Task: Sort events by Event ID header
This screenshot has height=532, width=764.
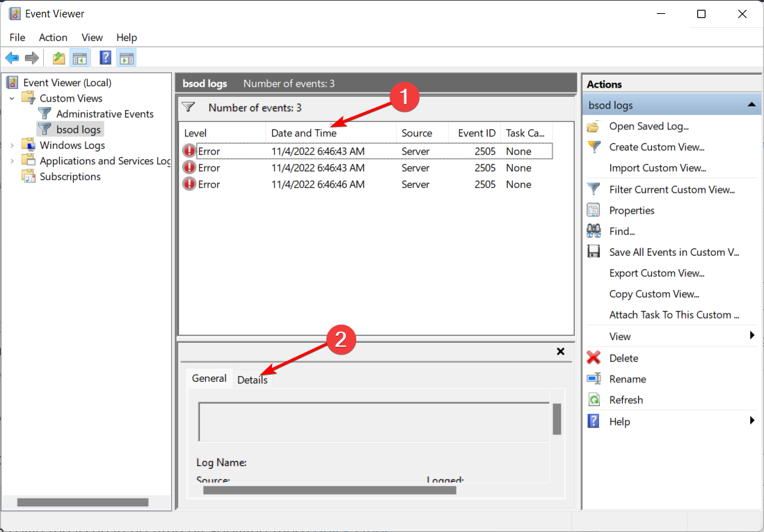Action: (x=474, y=133)
